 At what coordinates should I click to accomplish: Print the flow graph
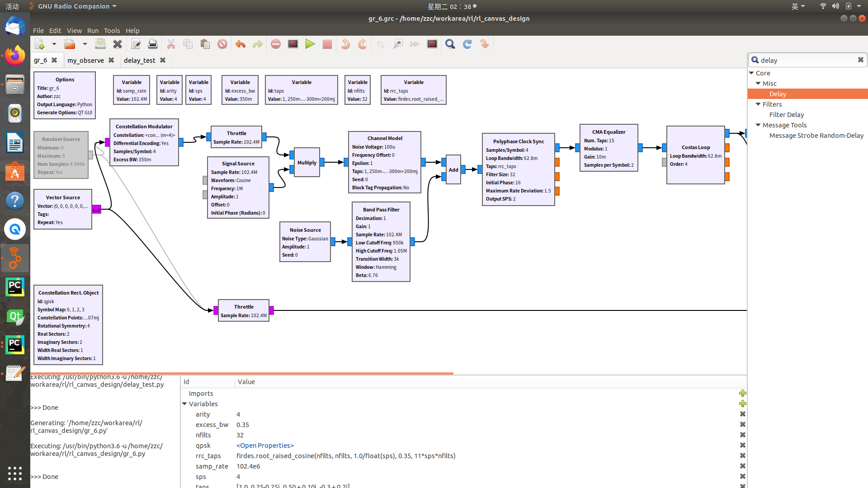[x=153, y=44]
